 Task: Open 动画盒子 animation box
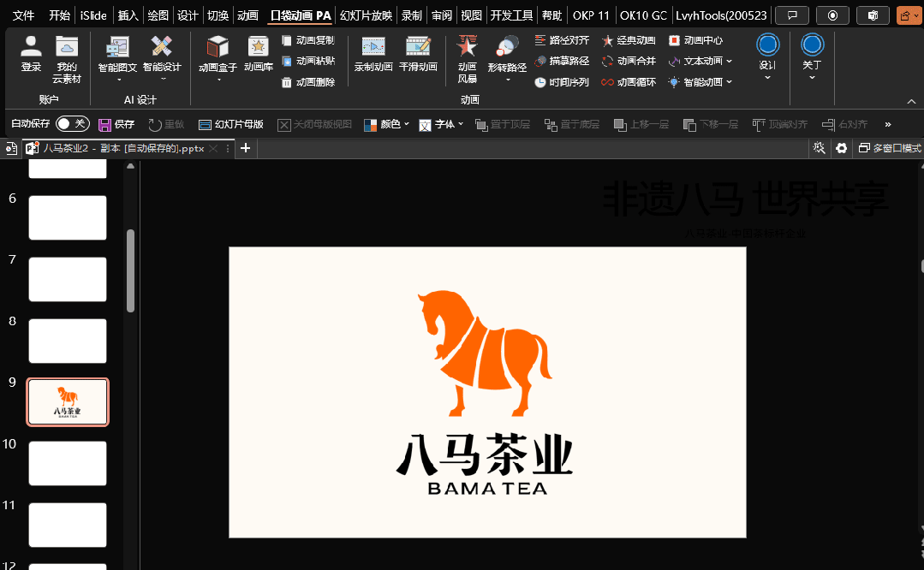(x=218, y=59)
